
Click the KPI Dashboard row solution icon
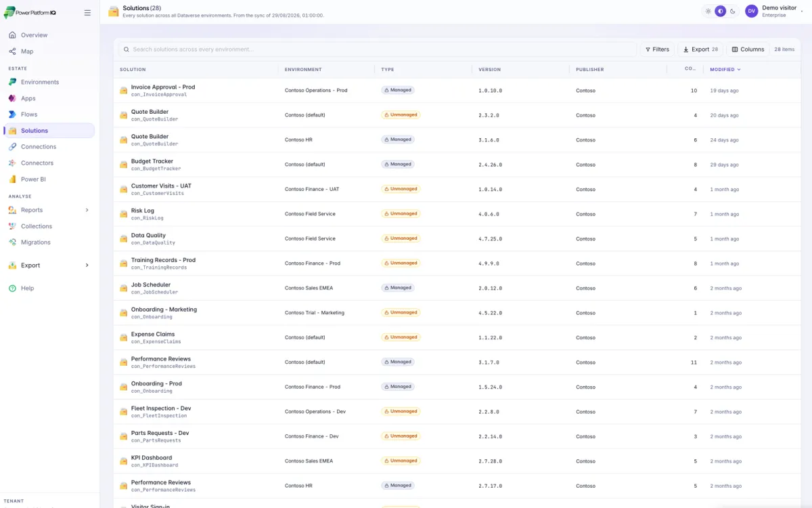coord(124,461)
